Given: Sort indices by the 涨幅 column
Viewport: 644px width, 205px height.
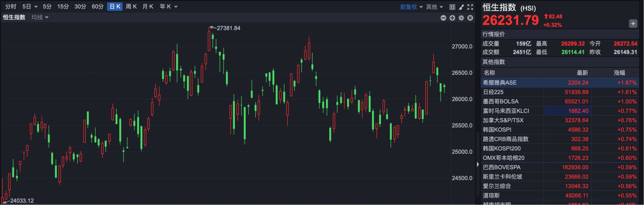Looking at the screenshot, I should coord(620,73).
